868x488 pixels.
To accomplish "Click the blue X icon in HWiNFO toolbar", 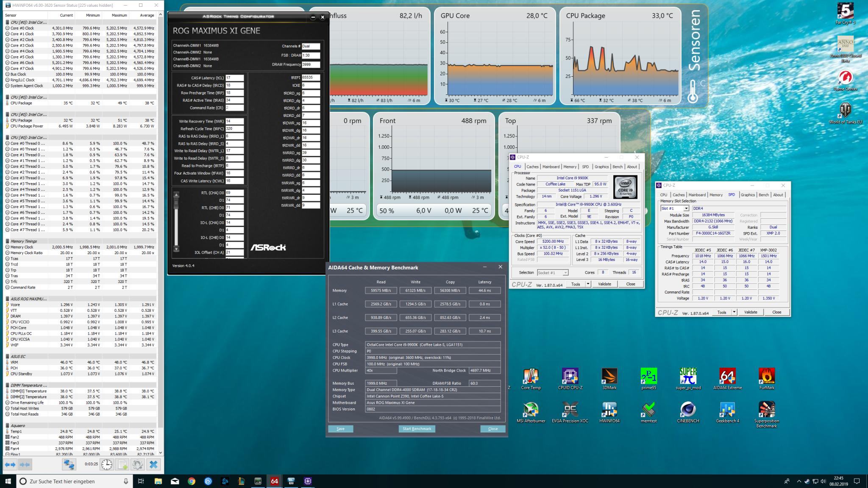I will tap(153, 465).
